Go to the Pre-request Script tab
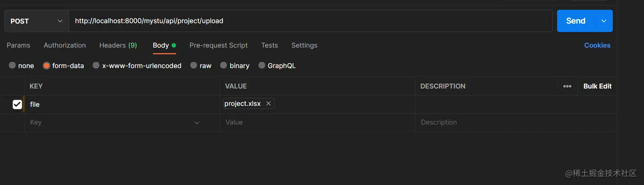The image size is (644, 185). click(x=218, y=45)
